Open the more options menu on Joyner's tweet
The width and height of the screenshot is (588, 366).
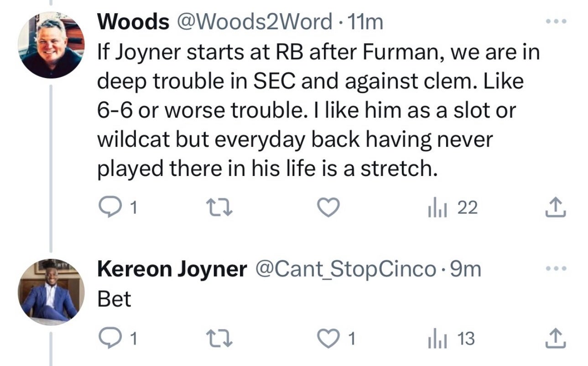(557, 268)
